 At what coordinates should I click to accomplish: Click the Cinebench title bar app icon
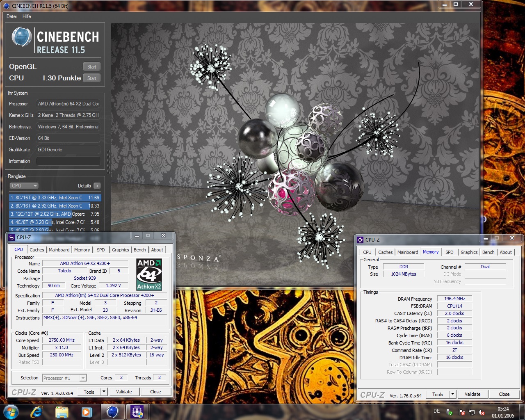coord(7,6)
